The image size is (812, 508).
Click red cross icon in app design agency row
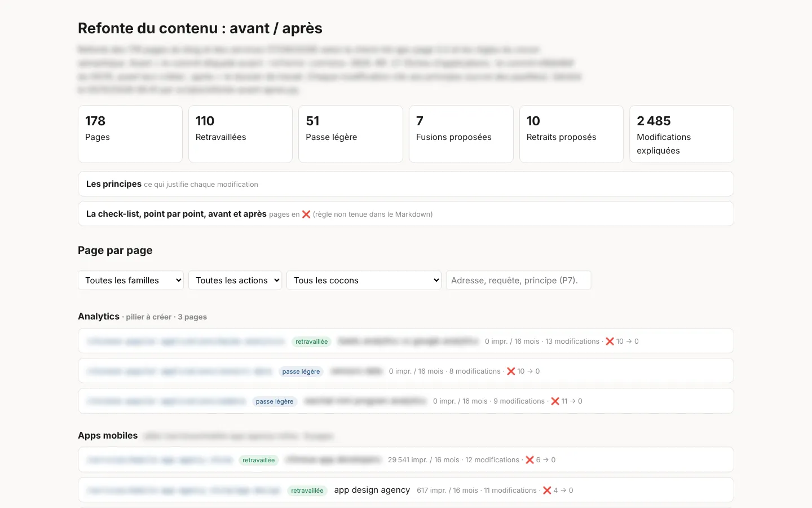point(547,491)
